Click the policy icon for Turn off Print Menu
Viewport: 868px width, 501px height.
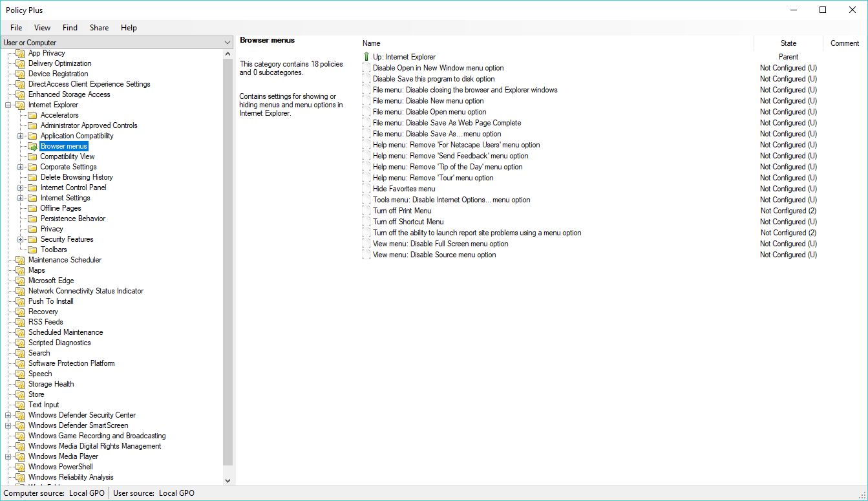tap(366, 211)
